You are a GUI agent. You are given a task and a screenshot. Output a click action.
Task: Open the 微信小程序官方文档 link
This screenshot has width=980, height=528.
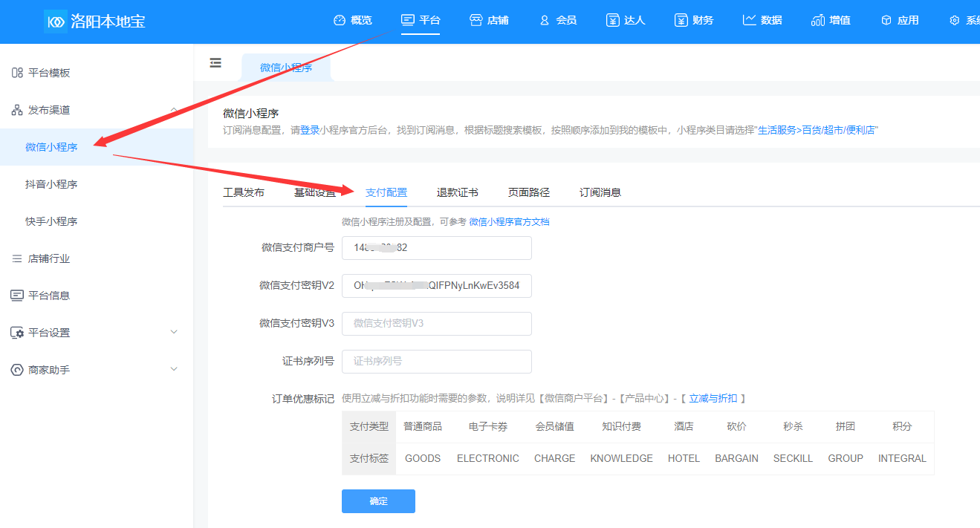tap(510, 221)
